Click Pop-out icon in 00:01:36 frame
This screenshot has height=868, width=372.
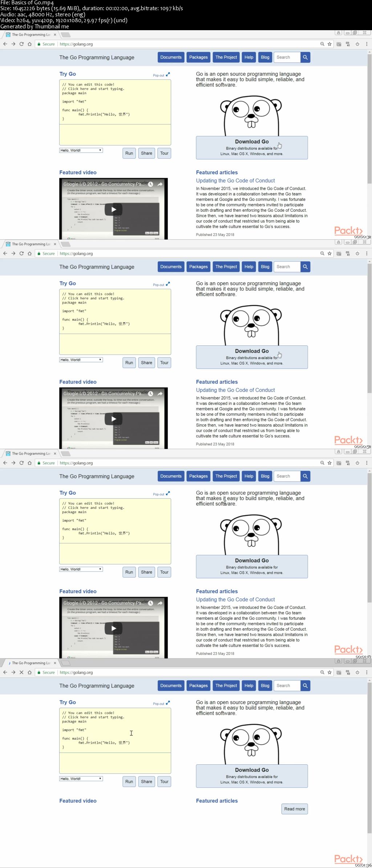pyautogui.click(x=168, y=703)
